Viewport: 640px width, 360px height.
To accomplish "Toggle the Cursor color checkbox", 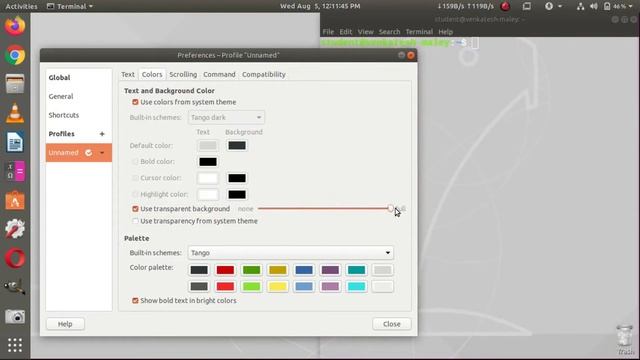I will (x=135, y=178).
